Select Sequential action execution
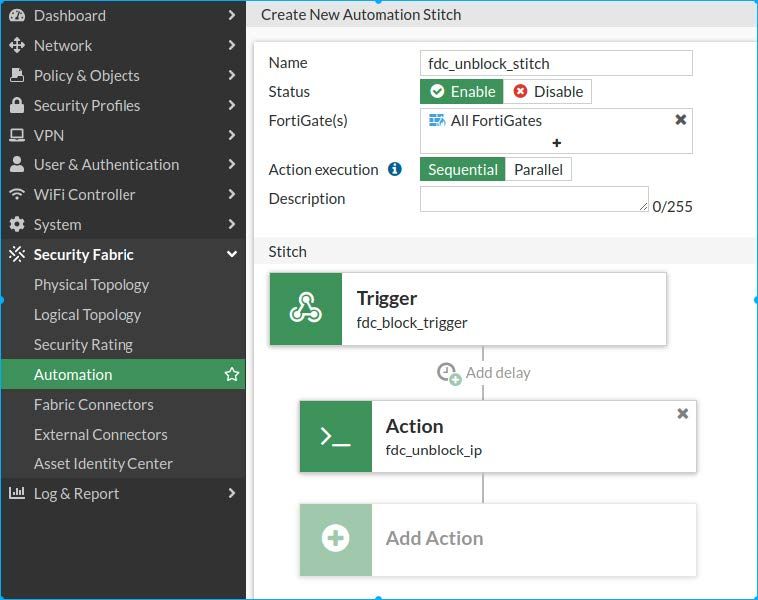This screenshot has height=600, width=758. coord(463,170)
